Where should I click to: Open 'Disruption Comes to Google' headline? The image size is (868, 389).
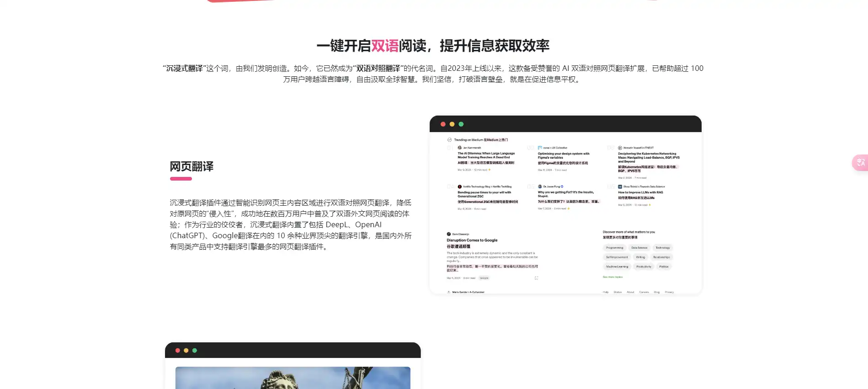point(472,240)
